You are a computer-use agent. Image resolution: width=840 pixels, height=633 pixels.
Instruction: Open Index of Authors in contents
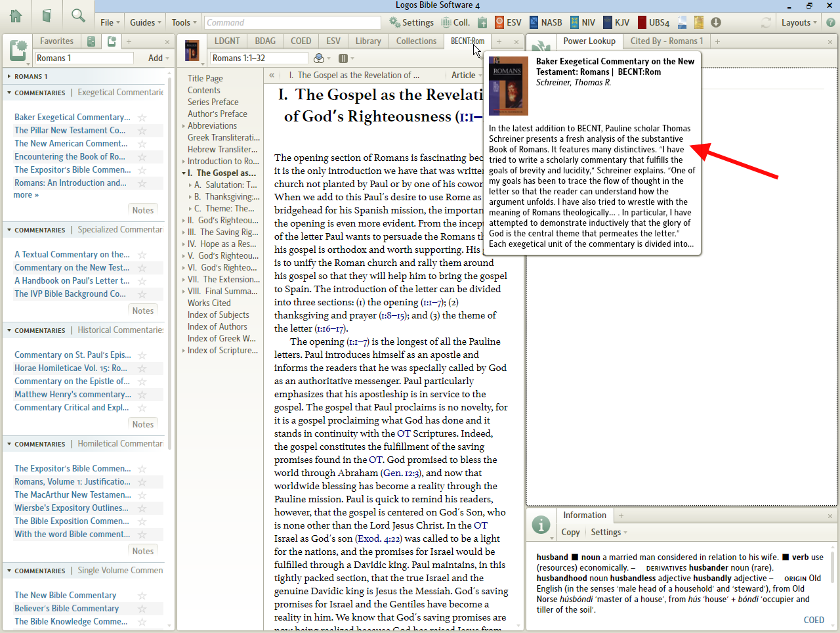coord(217,327)
